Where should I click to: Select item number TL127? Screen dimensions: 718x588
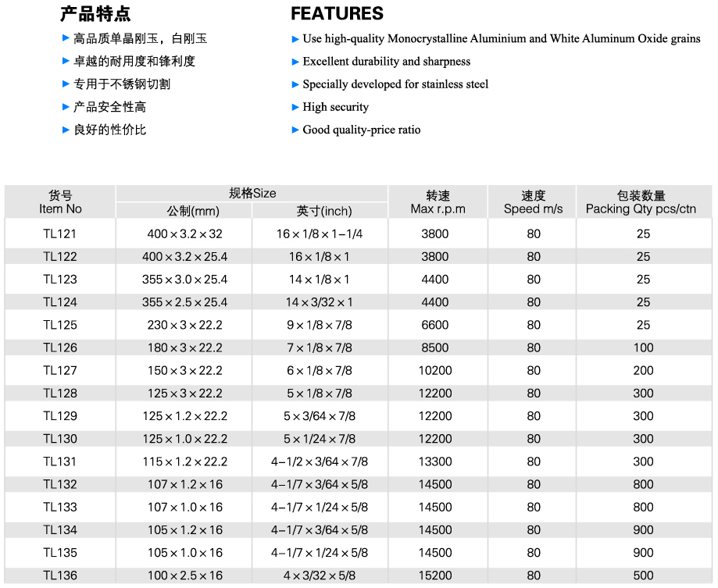click(x=60, y=371)
